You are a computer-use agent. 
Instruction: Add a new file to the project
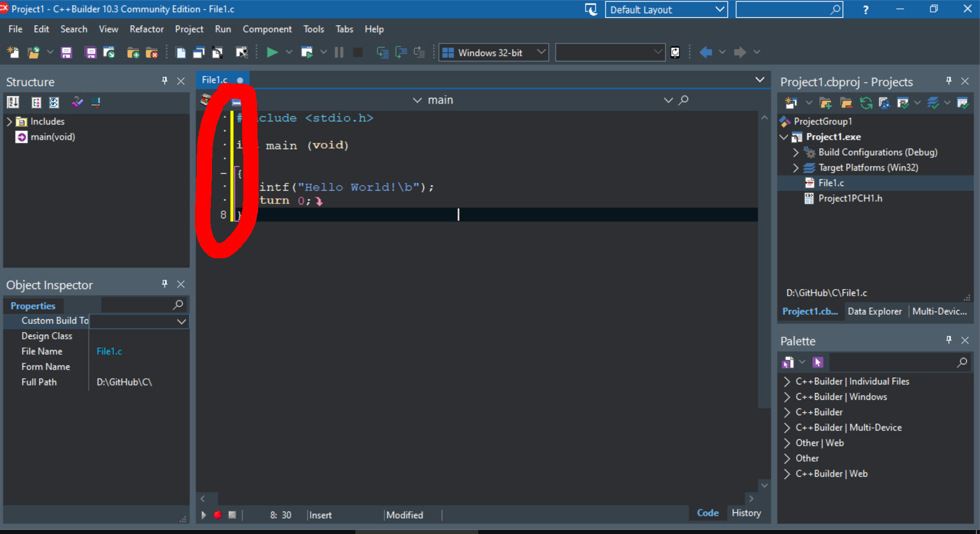coord(133,52)
